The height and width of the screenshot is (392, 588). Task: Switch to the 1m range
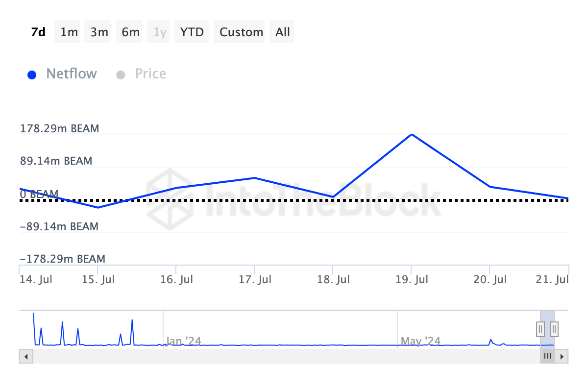pos(69,32)
